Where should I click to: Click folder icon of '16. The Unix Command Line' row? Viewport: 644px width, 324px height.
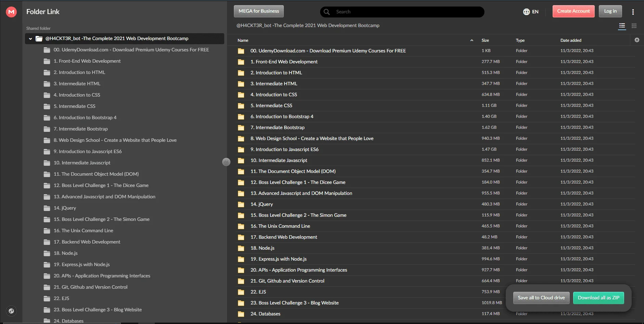(241, 226)
